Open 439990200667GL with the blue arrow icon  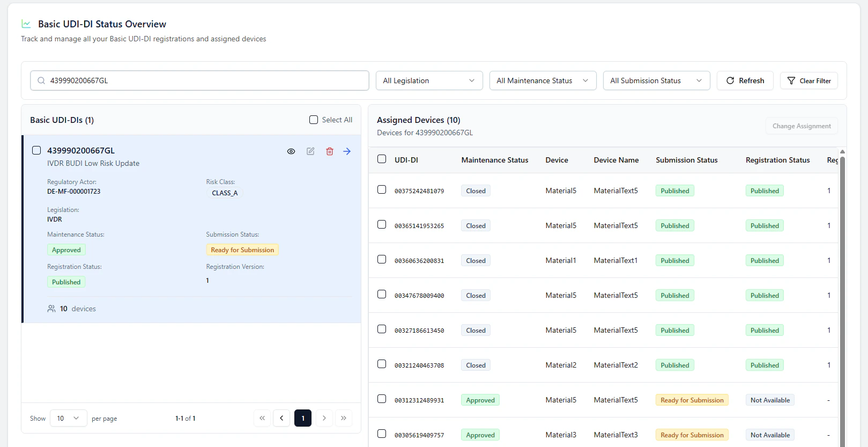click(347, 151)
